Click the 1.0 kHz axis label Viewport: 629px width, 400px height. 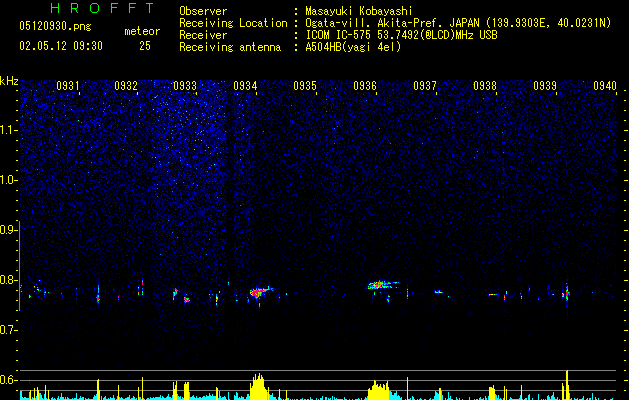[8, 180]
